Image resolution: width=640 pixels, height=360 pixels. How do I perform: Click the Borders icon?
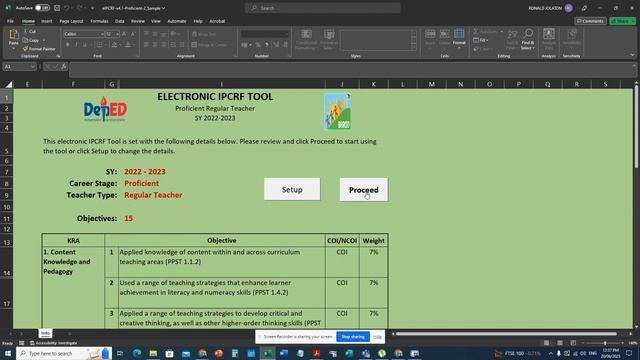[x=100, y=44]
